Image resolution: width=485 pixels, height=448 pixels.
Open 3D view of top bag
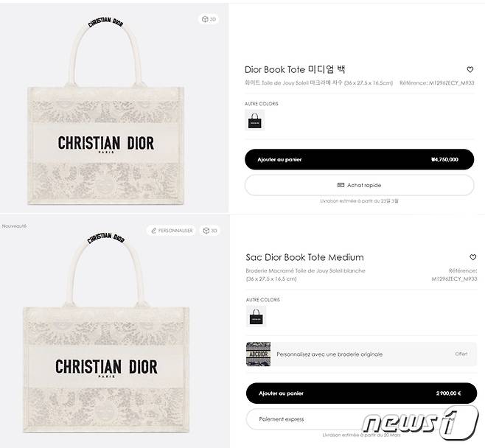pos(209,19)
